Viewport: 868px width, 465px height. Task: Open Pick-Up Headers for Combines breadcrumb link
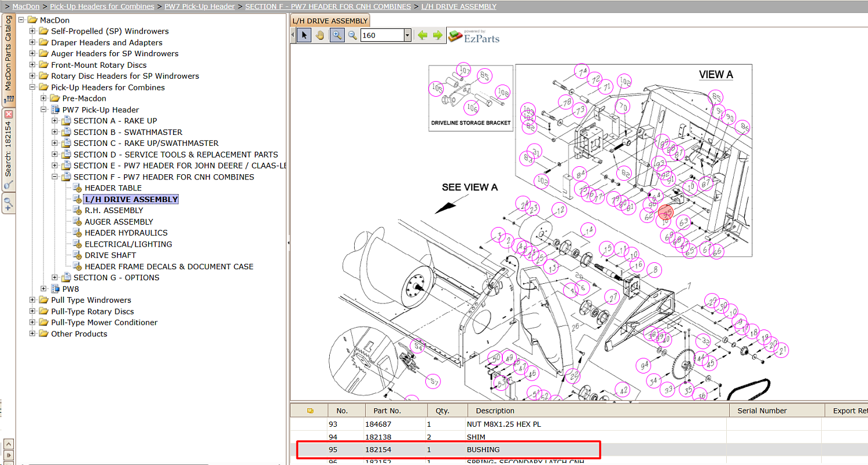[102, 6]
